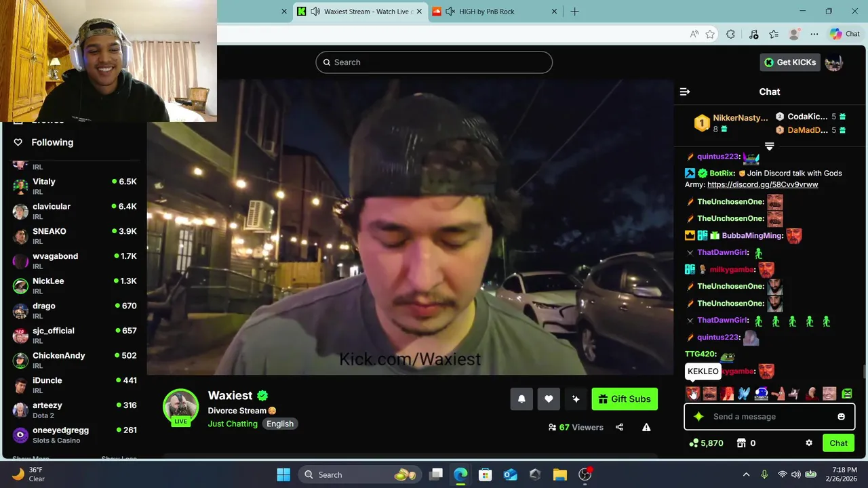868x488 pixels.
Task: Open SNEAKO channel in sidebar
Action: point(75,236)
